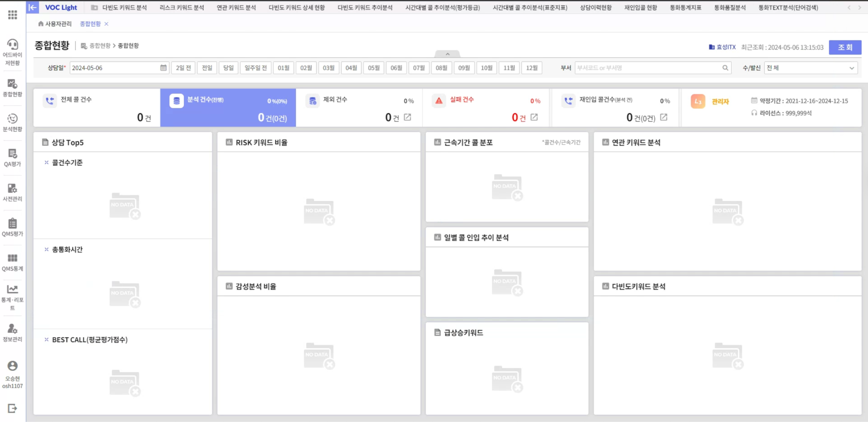This screenshot has width=868, height=422.
Task: Open QMS통계 sidebar icon
Action: click(x=13, y=262)
